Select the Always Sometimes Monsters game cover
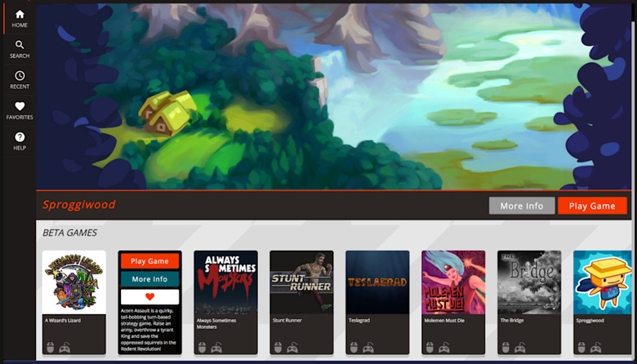This screenshot has height=364, width=637. tap(225, 282)
